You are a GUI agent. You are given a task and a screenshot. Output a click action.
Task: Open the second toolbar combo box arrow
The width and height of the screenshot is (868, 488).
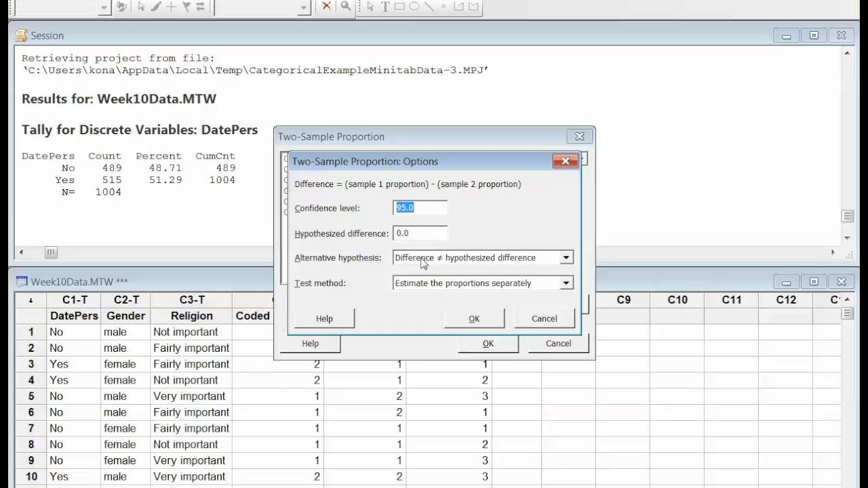pyautogui.click(x=304, y=7)
